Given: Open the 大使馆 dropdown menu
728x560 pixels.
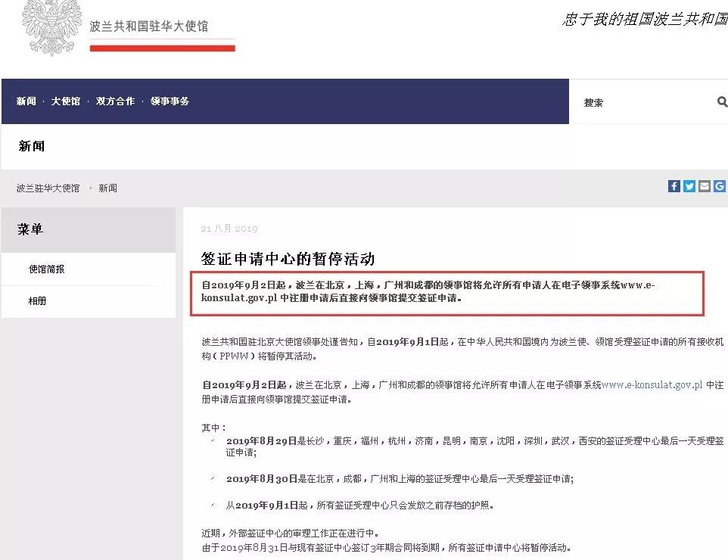Looking at the screenshot, I should point(64,101).
